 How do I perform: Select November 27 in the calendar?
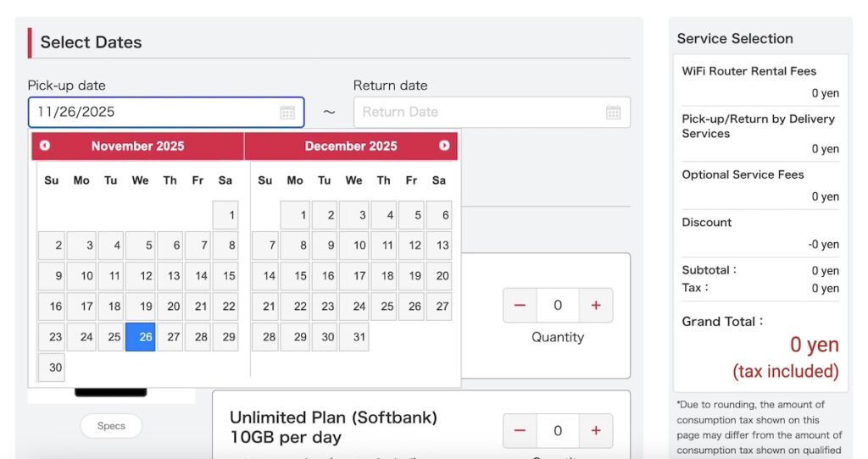(x=172, y=337)
